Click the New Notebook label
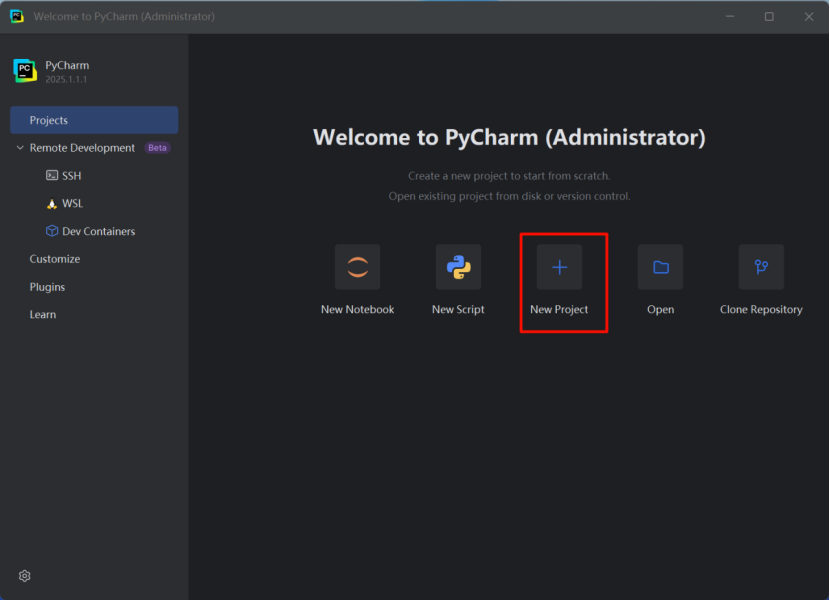The width and height of the screenshot is (830, 600). 357,309
